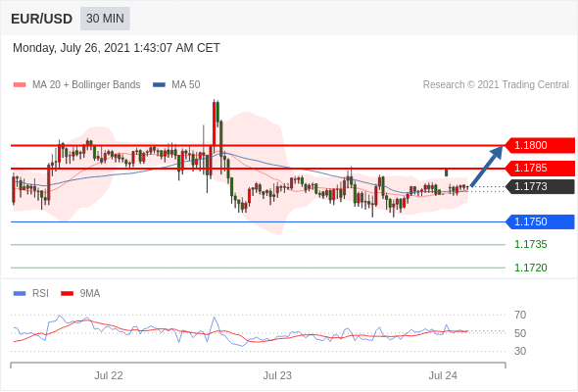Click the 1.1800 resistance price tag
578x392 pixels.
coord(540,145)
